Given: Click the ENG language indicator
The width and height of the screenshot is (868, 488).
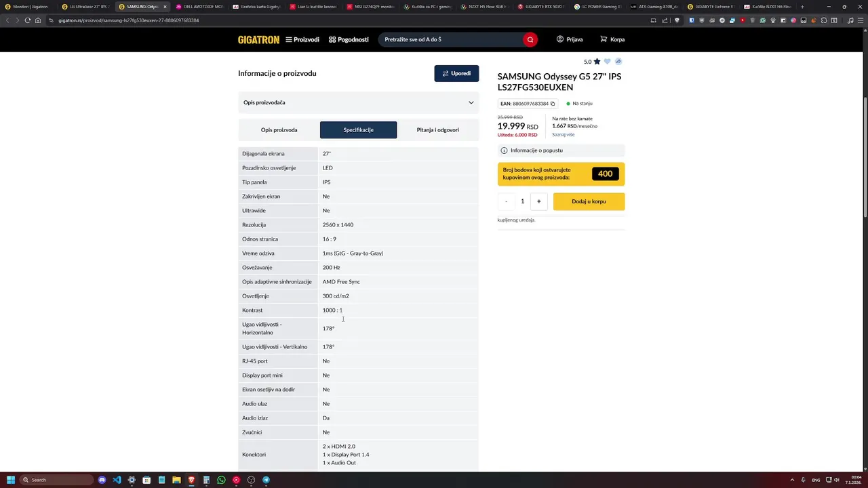Looking at the screenshot, I should (816, 480).
